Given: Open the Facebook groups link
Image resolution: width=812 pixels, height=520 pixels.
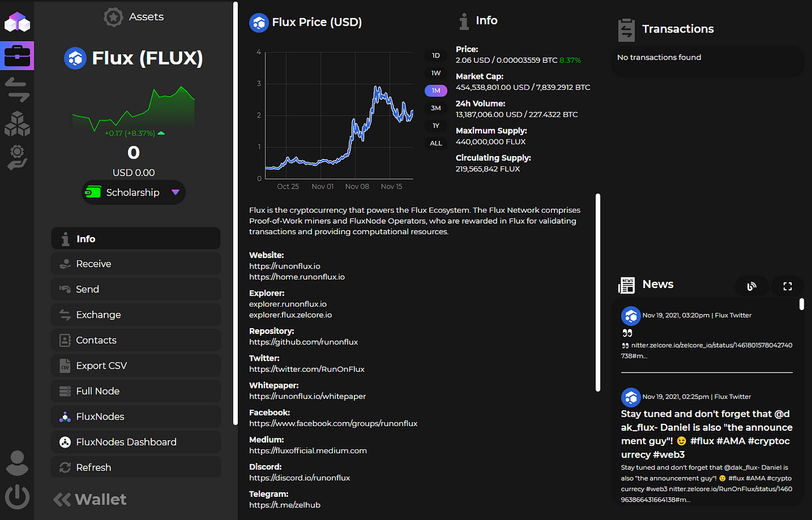Looking at the screenshot, I should click(x=333, y=424).
